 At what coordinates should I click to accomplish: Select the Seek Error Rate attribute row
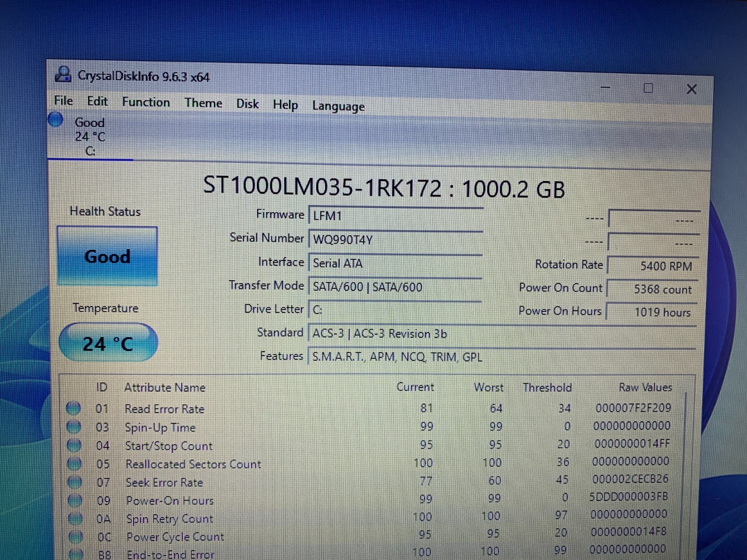coord(373,481)
